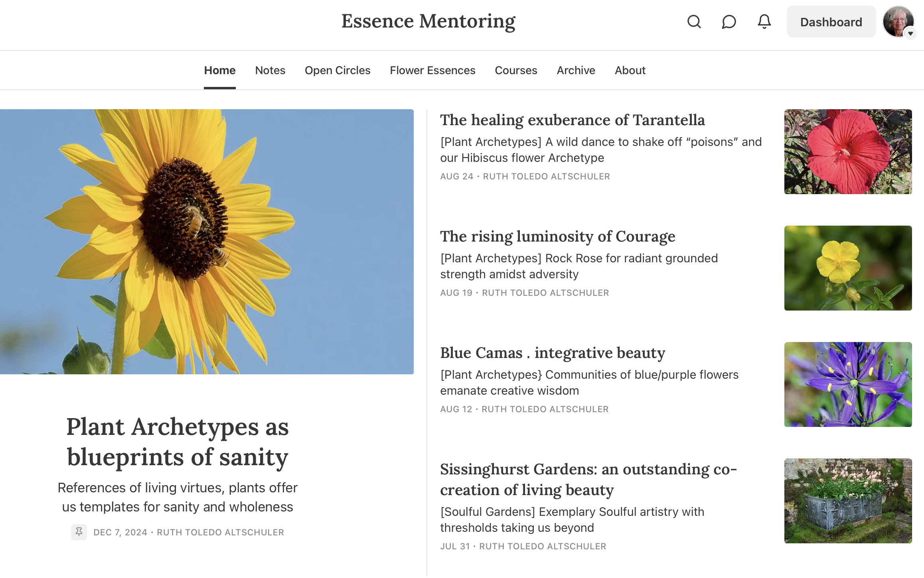Select the Archive tab

point(576,70)
